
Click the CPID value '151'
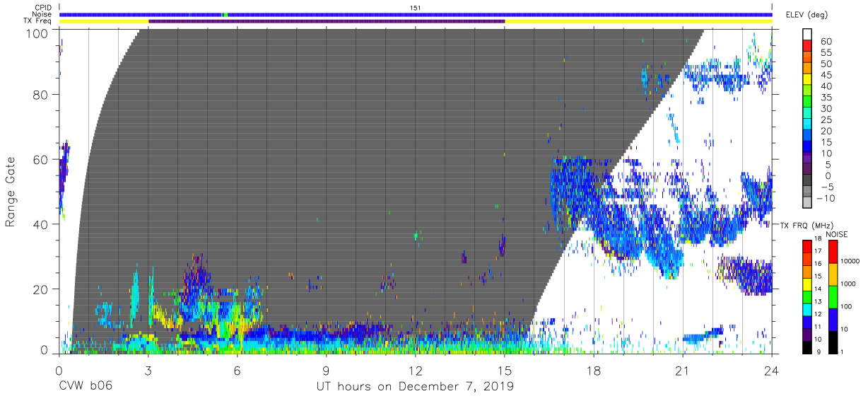[x=416, y=8]
